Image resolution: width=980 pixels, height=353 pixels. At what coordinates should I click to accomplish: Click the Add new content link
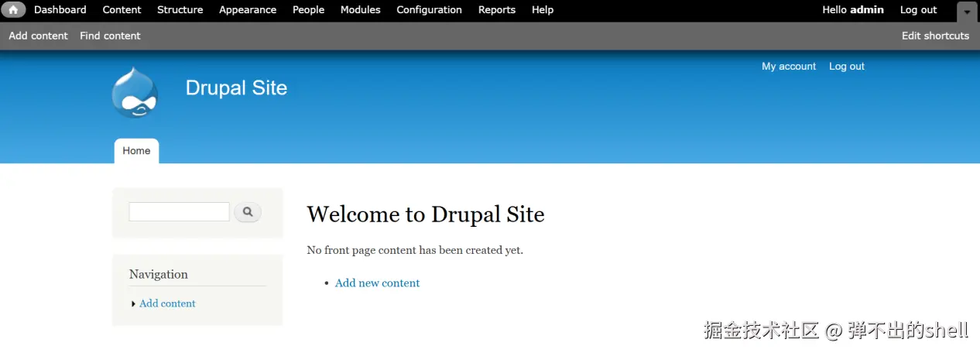point(377,283)
